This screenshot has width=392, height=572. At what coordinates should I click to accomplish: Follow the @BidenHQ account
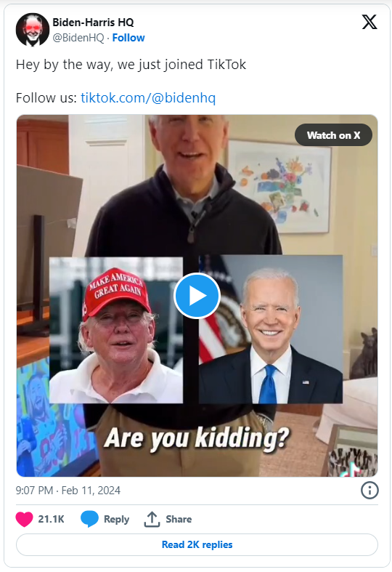coord(128,38)
